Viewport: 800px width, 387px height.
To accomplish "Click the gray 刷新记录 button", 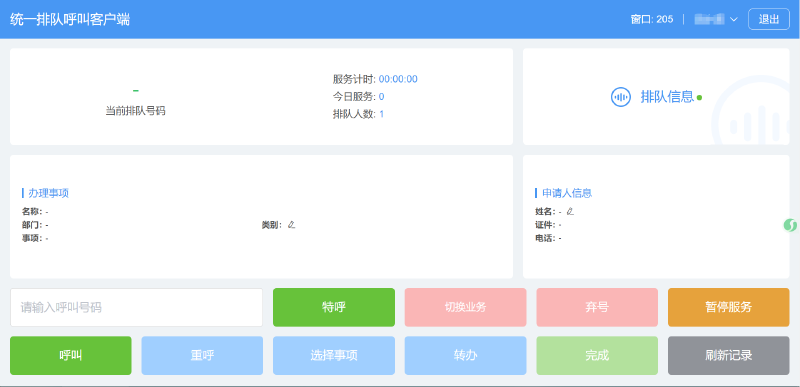I will click(729, 355).
